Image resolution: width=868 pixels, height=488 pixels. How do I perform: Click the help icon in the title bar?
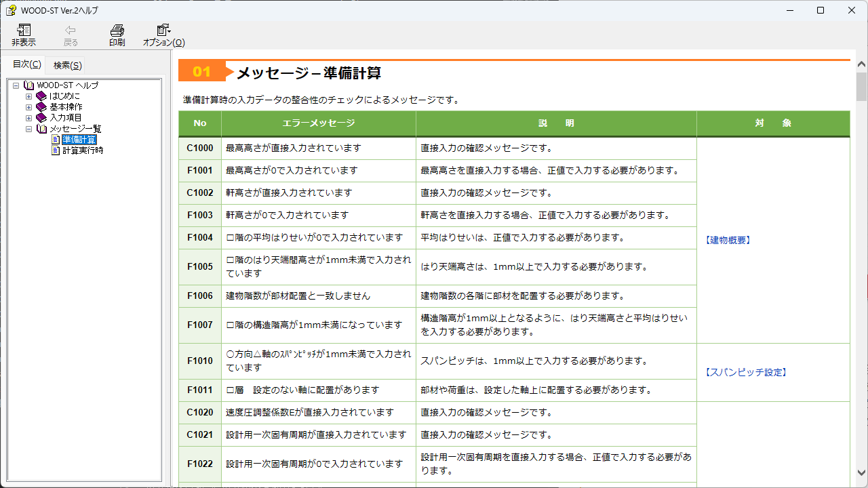11,10
